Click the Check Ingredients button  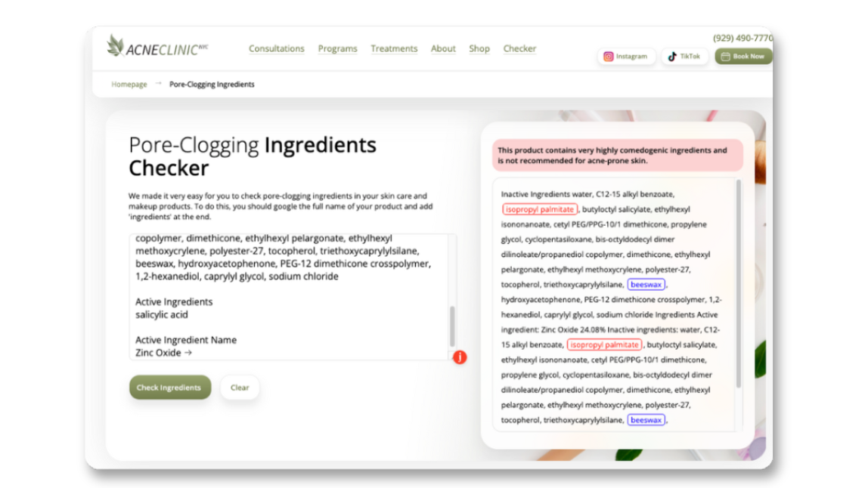170,388
